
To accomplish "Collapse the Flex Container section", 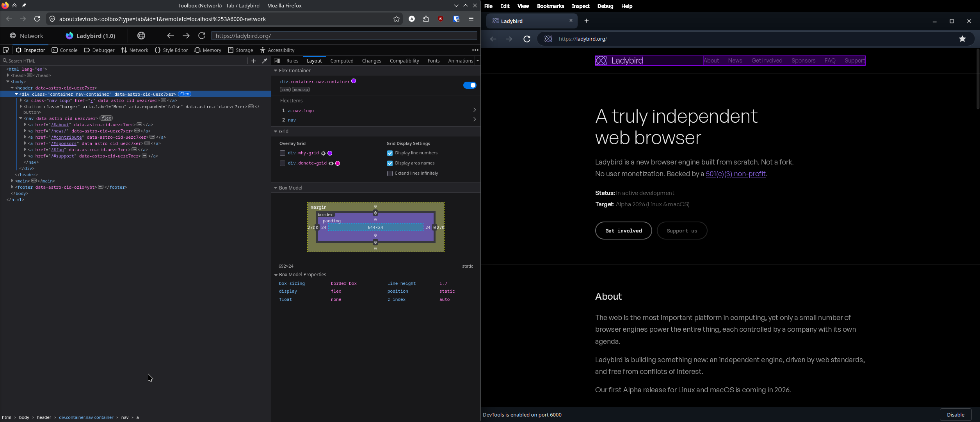I will click(276, 71).
